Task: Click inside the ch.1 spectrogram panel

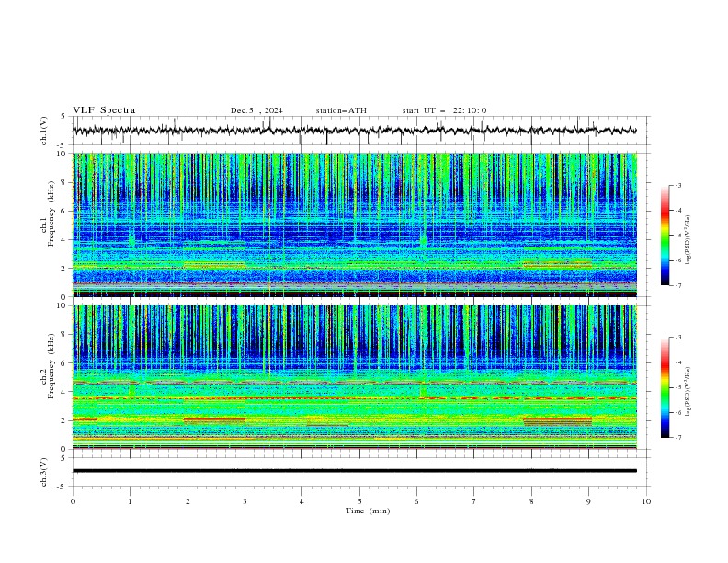Action: tap(354, 224)
